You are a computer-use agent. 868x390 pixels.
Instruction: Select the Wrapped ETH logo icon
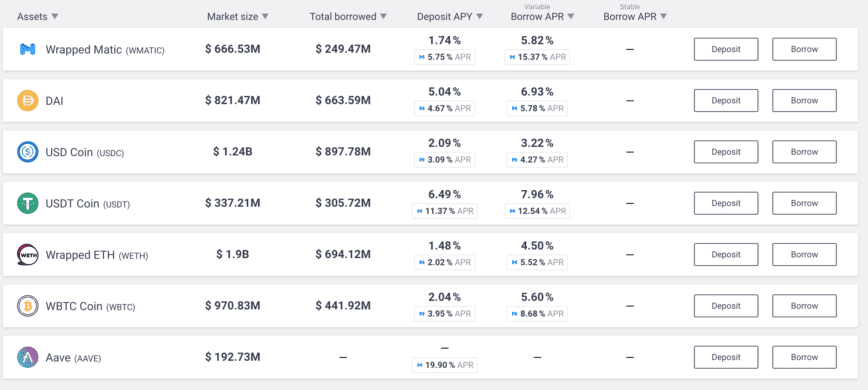point(28,255)
